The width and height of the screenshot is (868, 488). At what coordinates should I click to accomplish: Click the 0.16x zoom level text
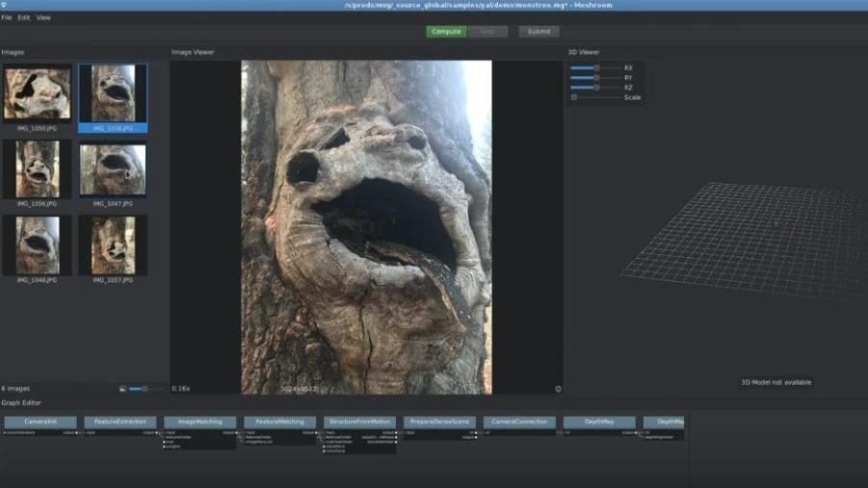point(181,389)
